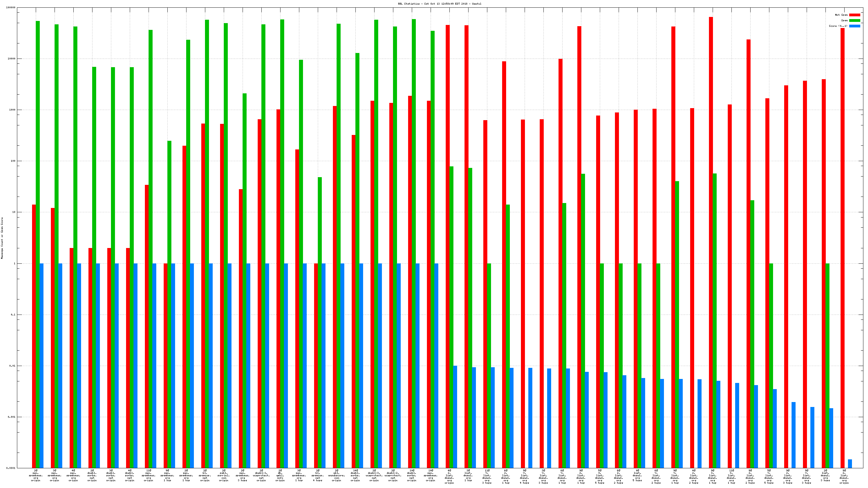The height and width of the screenshot is (488, 868).
Task: Click the dnsbl-3.uceprotect.net origin label
Action: point(374,475)
